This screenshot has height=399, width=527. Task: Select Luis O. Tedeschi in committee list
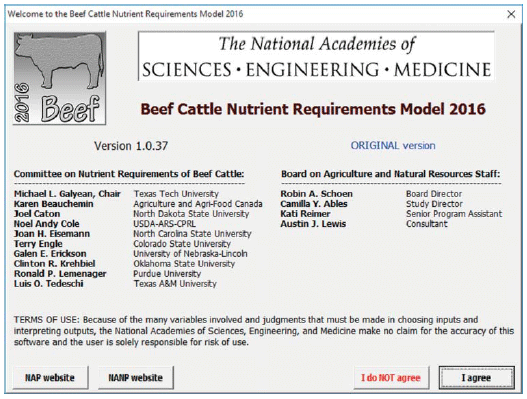coord(49,284)
